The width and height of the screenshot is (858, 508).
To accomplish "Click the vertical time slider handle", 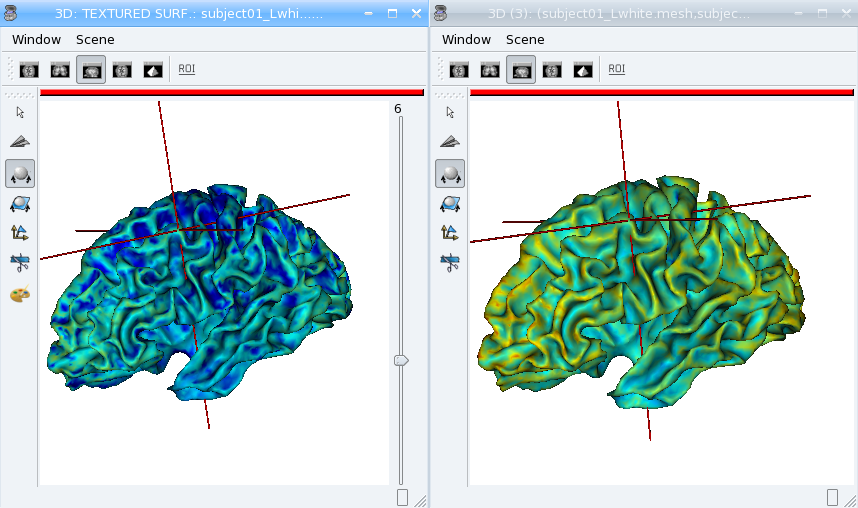I will 401,360.
